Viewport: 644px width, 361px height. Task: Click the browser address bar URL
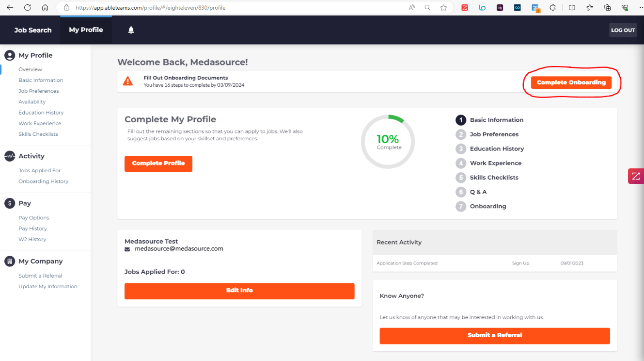click(x=151, y=8)
